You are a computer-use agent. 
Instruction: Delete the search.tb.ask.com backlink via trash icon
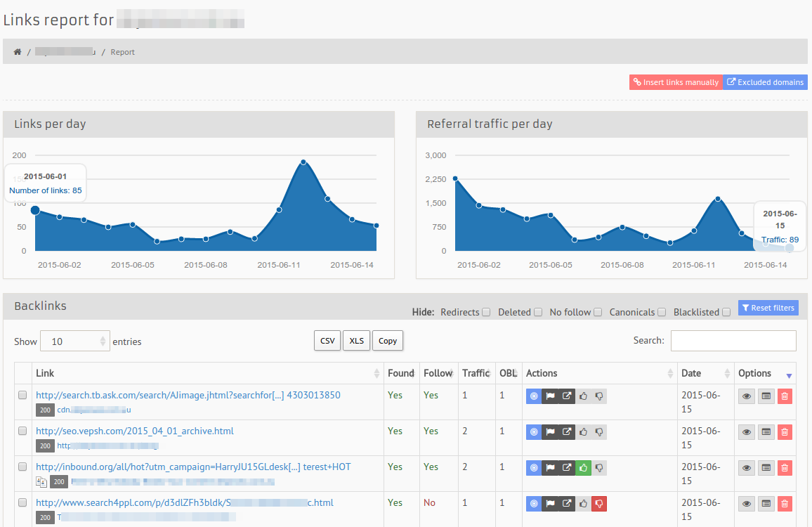785,396
